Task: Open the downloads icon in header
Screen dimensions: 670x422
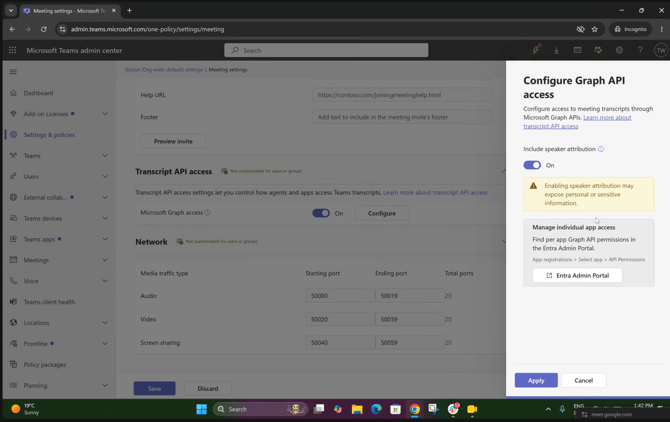Action: [556, 50]
